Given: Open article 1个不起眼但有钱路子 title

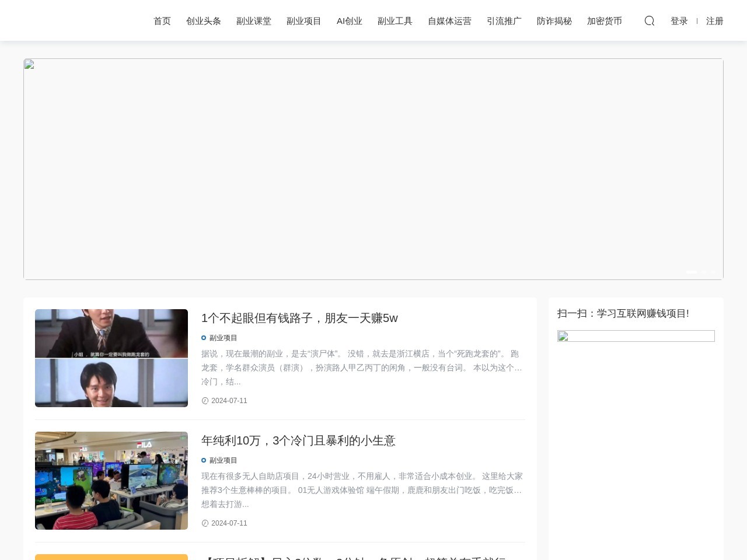Looking at the screenshot, I should tap(299, 318).
